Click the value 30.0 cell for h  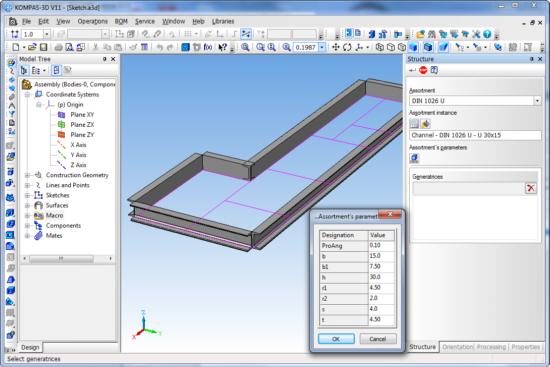pos(381,277)
